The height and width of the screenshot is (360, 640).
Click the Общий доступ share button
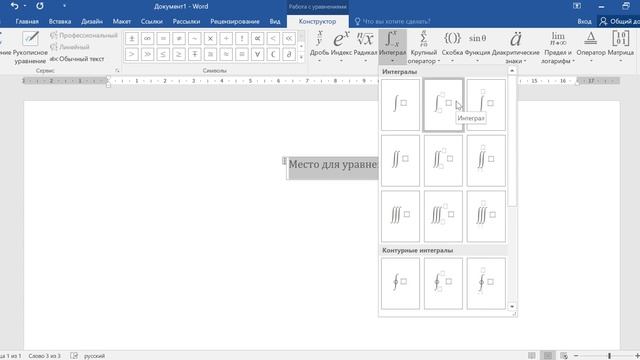[x=619, y=21]
